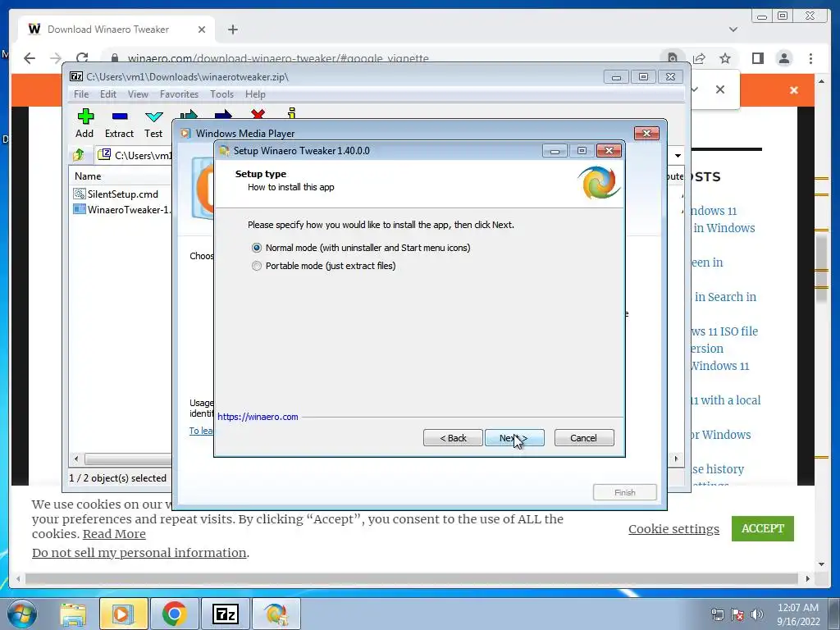The width and height of the screenshot is (840, 630).
Task: Select Portable mode radio button
Action: tap(257, 266)
